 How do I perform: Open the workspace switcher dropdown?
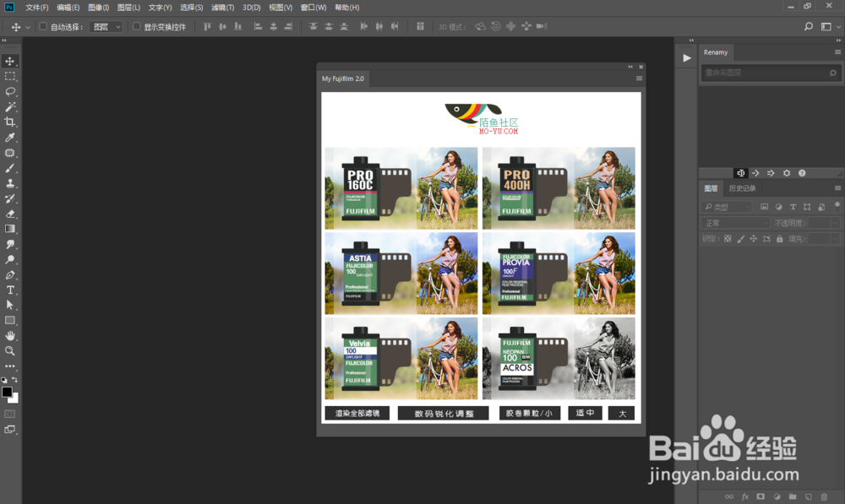[830, 26]
